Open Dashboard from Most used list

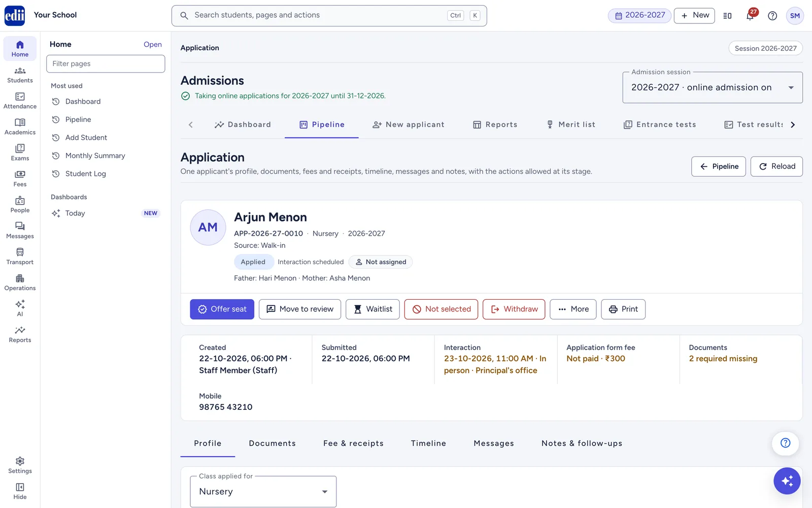(x=106, y=102)
